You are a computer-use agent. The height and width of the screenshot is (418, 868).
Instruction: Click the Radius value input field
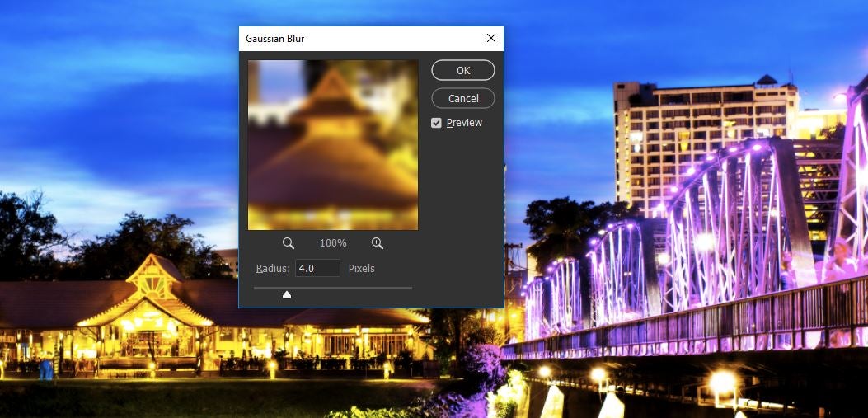317,268
